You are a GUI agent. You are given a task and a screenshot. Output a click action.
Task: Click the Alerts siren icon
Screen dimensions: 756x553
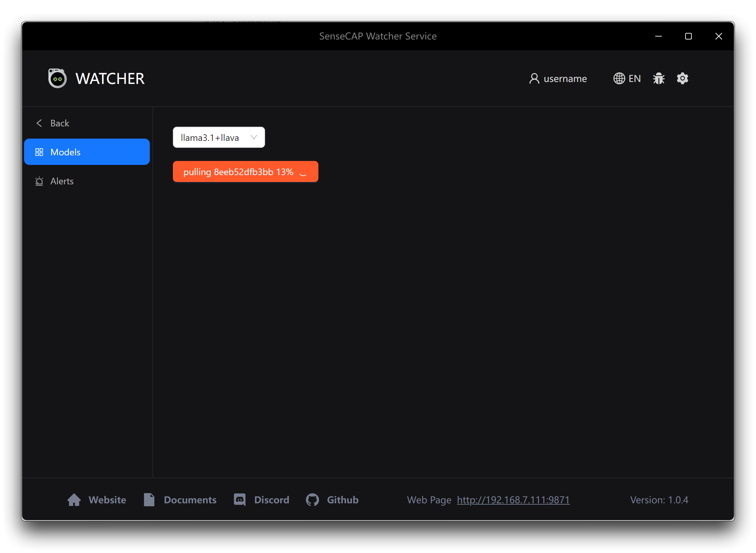point(39,181)
